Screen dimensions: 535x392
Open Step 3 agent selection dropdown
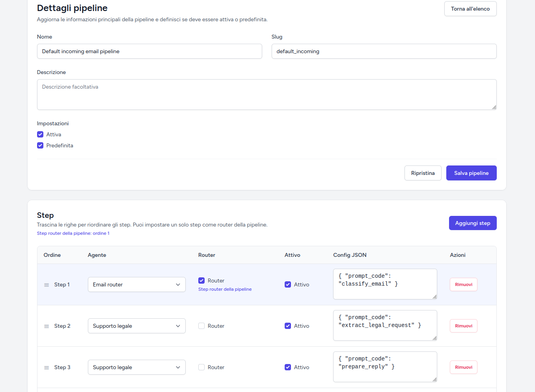[x=136, y=367]
